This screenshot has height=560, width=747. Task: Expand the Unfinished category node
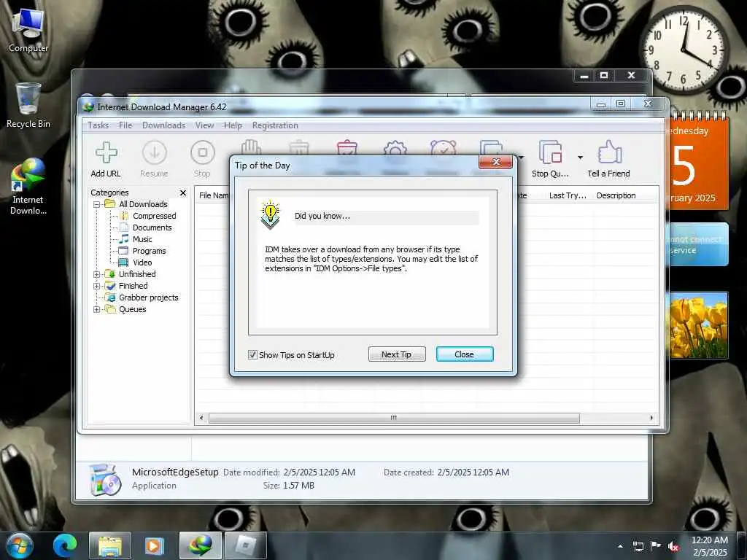[x=97, y=274]
